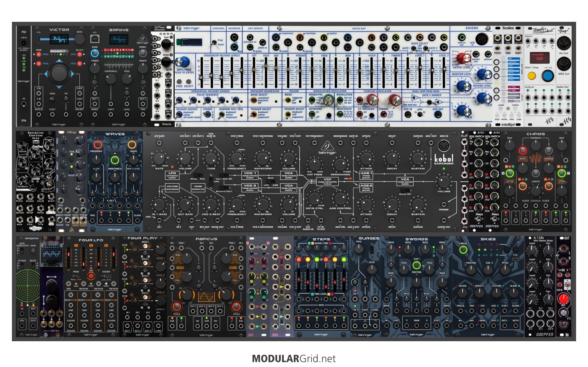Screen dimensions: 588x367
Task: Click the Brains MODEL button
Action: click(x=143, y=52)
